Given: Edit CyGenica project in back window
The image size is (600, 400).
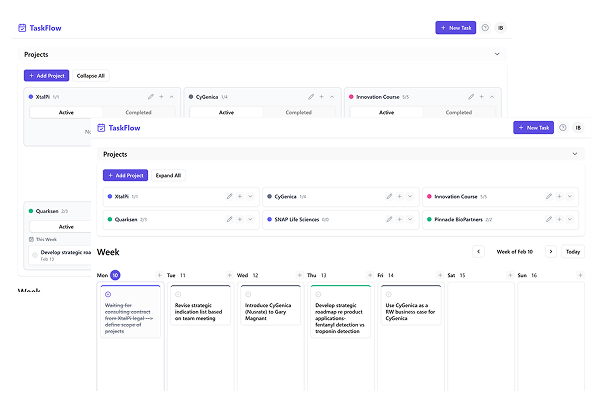Looking at the screenshot, I should [x=311, y=97].
